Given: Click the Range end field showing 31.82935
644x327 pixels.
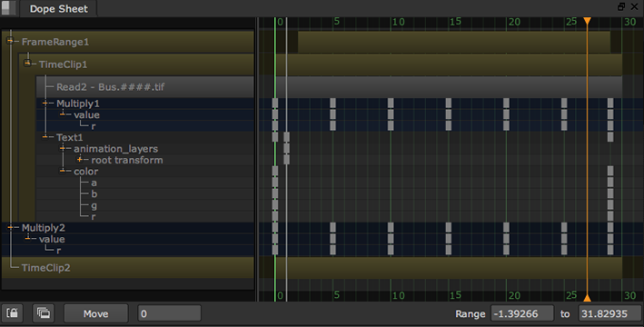Looking at the screenshot, I should (x=609, y=313).
